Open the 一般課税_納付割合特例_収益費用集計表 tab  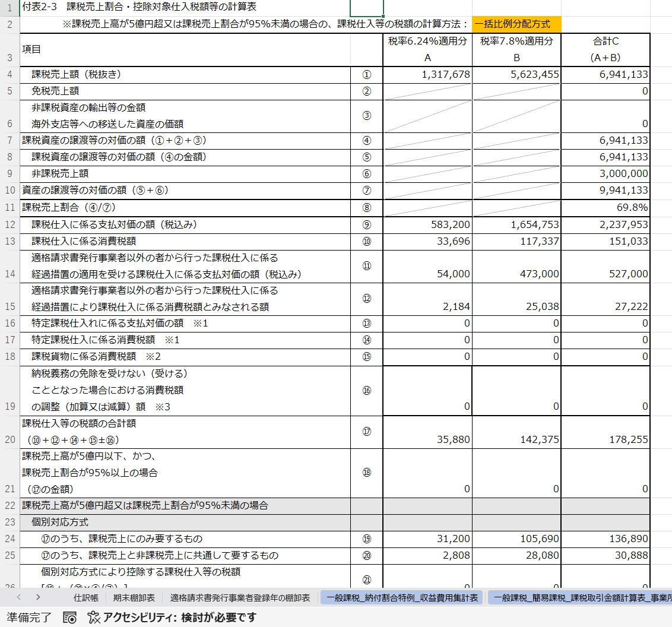click(402, 598)
